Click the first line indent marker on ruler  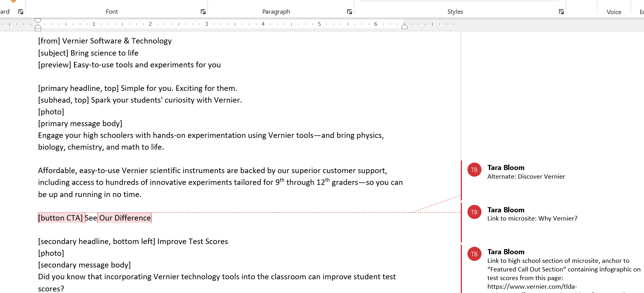coord(38,20)
